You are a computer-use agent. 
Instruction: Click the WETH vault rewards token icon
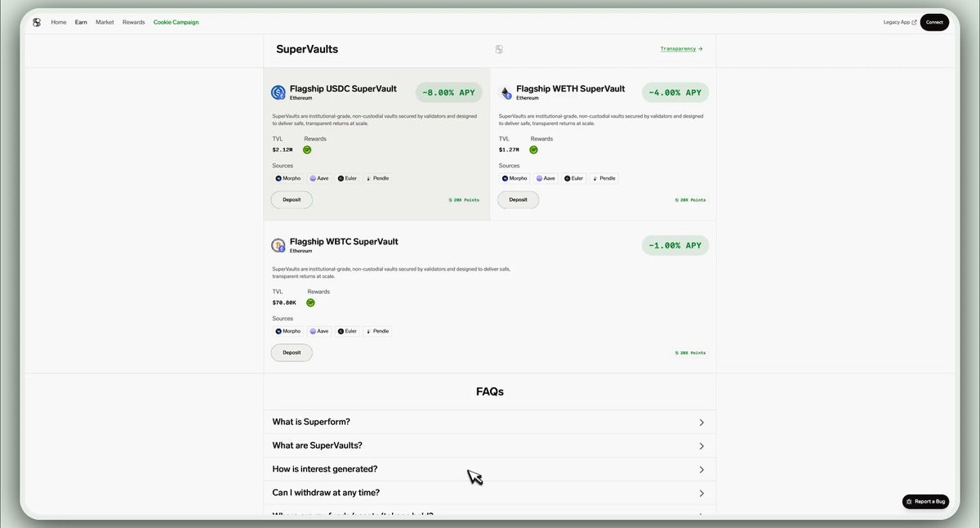[533, 150]
